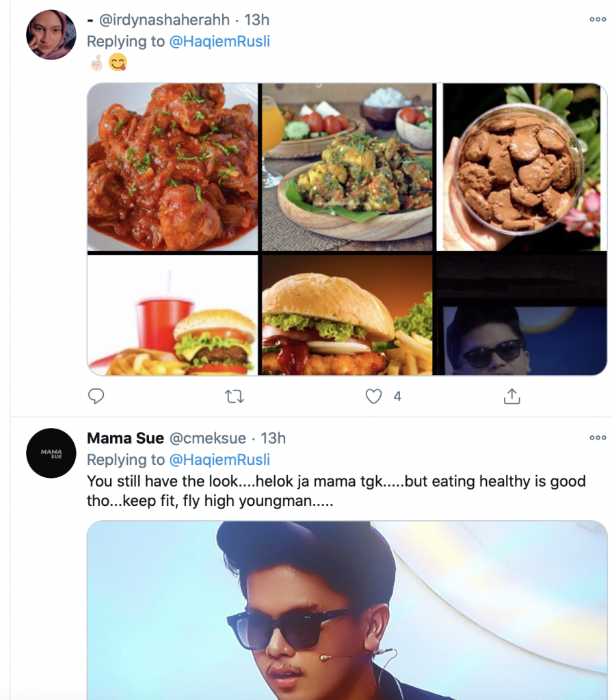Screen dimensions: 612x700
Task: Reply to the irdynashaherahh tweet
Action: coord(96,396)
